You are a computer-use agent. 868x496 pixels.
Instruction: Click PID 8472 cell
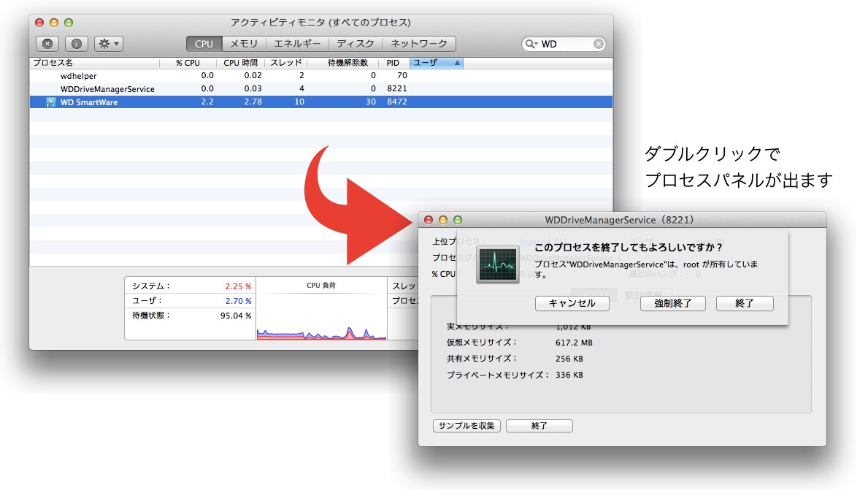coord(397,102)
